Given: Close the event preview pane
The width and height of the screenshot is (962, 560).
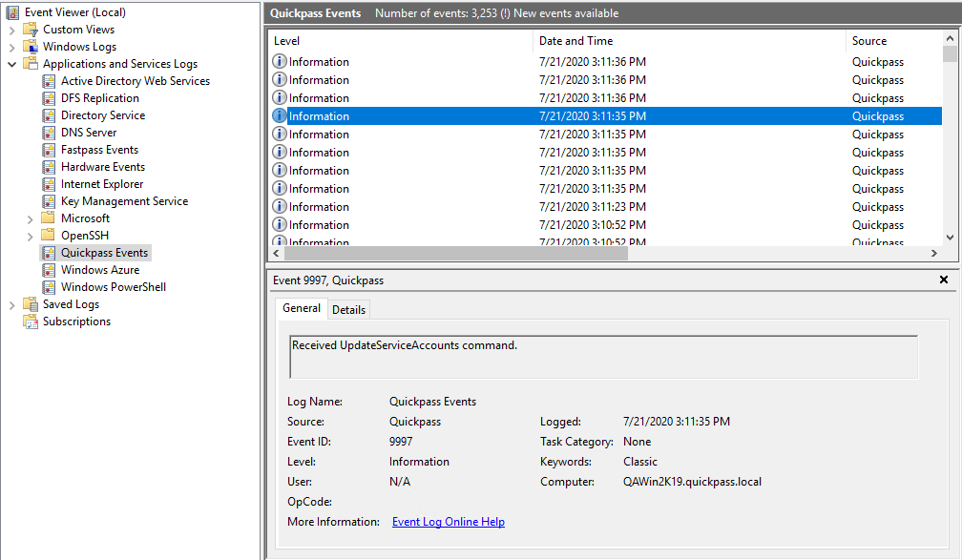Looking at the screenshot, I should tap(944, 280).
